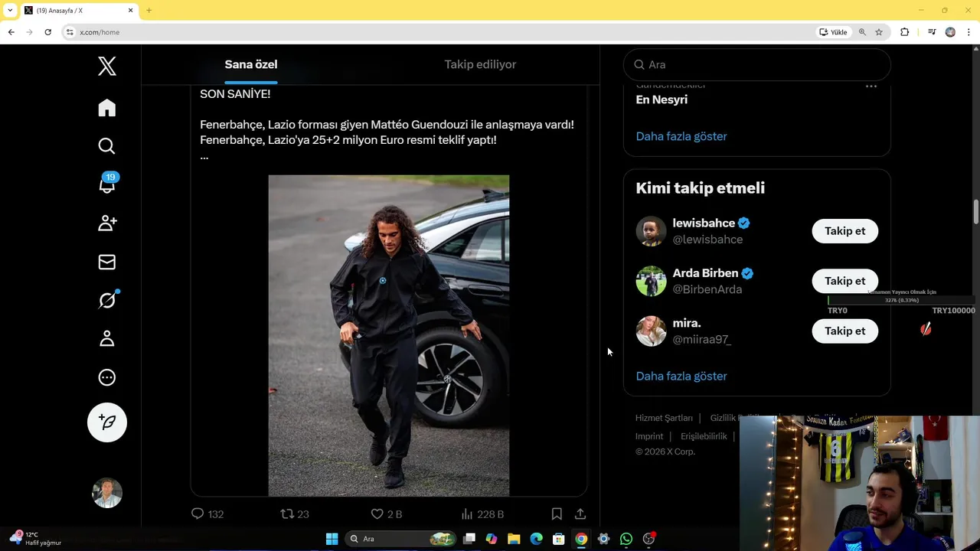Open Chrome three-dot menu
Screen dimensions: 980x551
969,32
